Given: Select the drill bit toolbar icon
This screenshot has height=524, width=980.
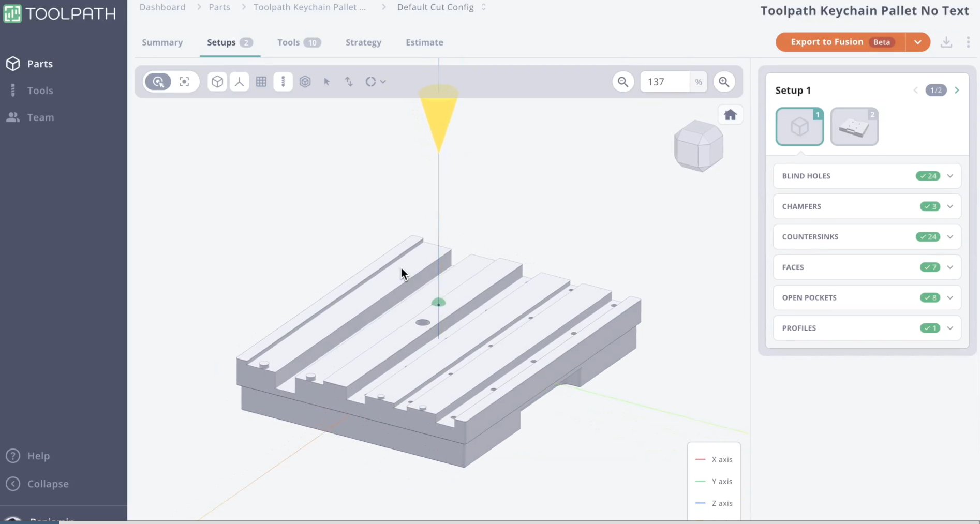Looking at the screenshot, I should pos(283,82).
